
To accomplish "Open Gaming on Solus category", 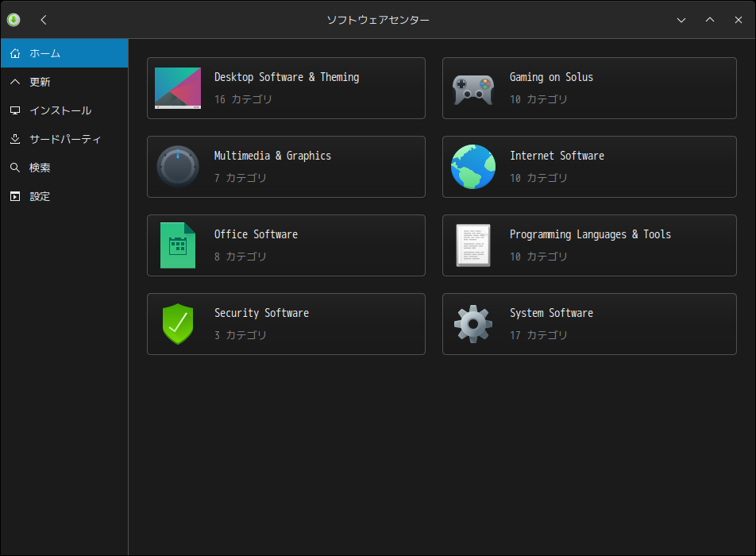I will 590,88.
